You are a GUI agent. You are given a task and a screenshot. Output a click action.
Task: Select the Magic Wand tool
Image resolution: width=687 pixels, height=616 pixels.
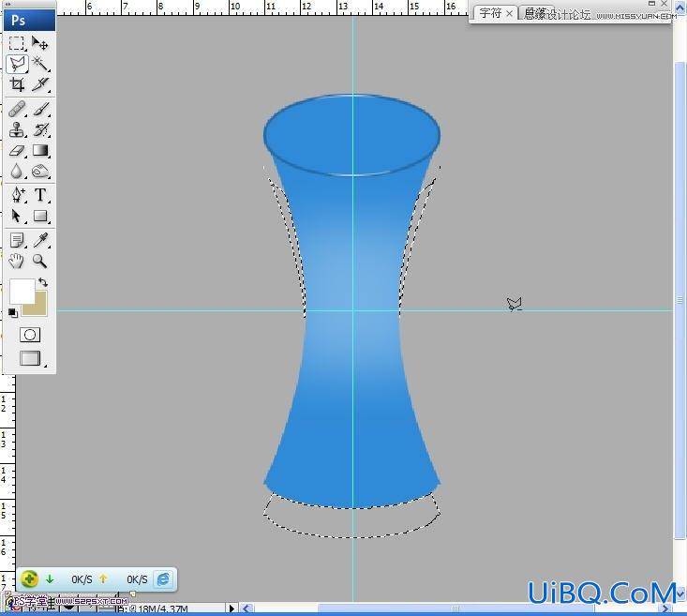point(40,64)
